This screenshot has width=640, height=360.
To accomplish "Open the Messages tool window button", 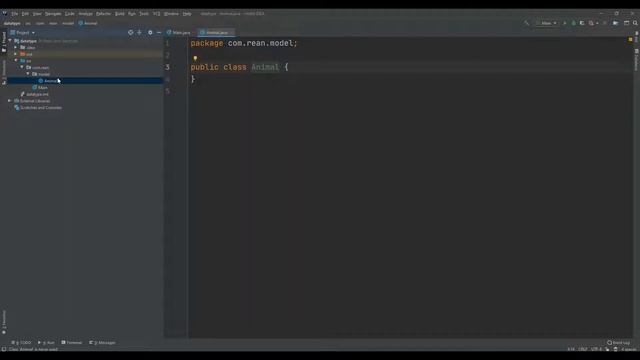I will click(102, 342).
